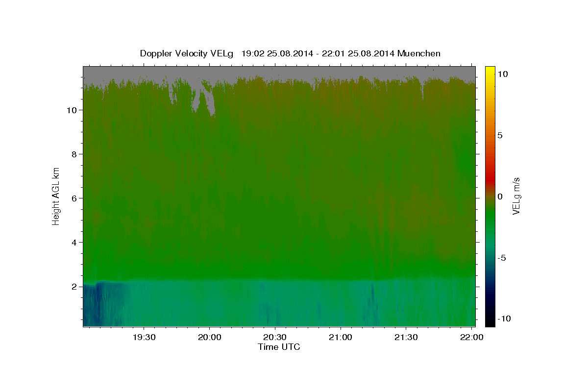Click the height tick label 10

click(72, 110)
